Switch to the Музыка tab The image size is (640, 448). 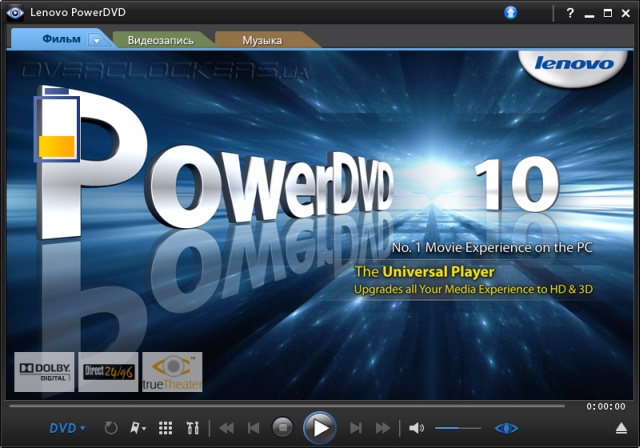(262, 40)
